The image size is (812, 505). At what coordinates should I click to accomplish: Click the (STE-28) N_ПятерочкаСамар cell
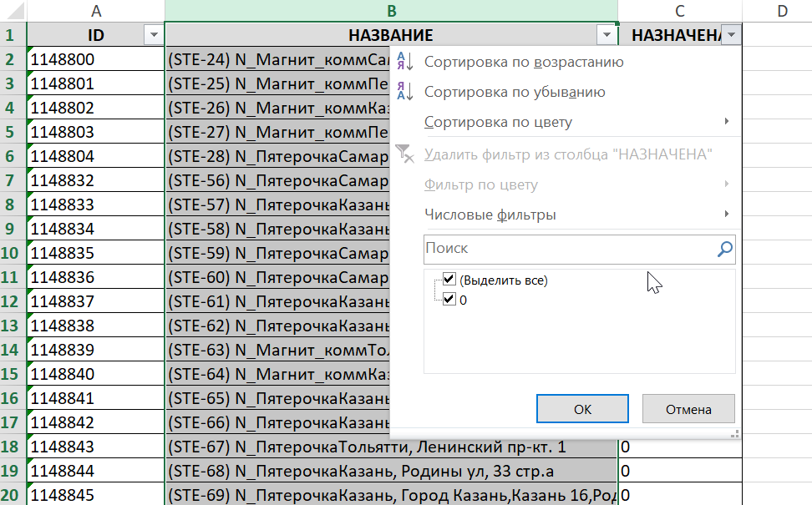(277, 156)
